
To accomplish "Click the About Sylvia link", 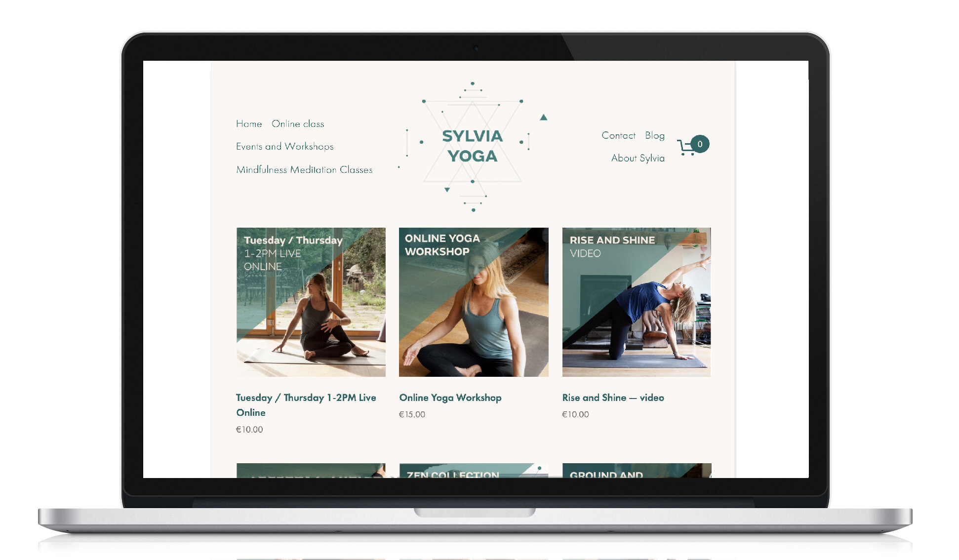I will 637,158.
